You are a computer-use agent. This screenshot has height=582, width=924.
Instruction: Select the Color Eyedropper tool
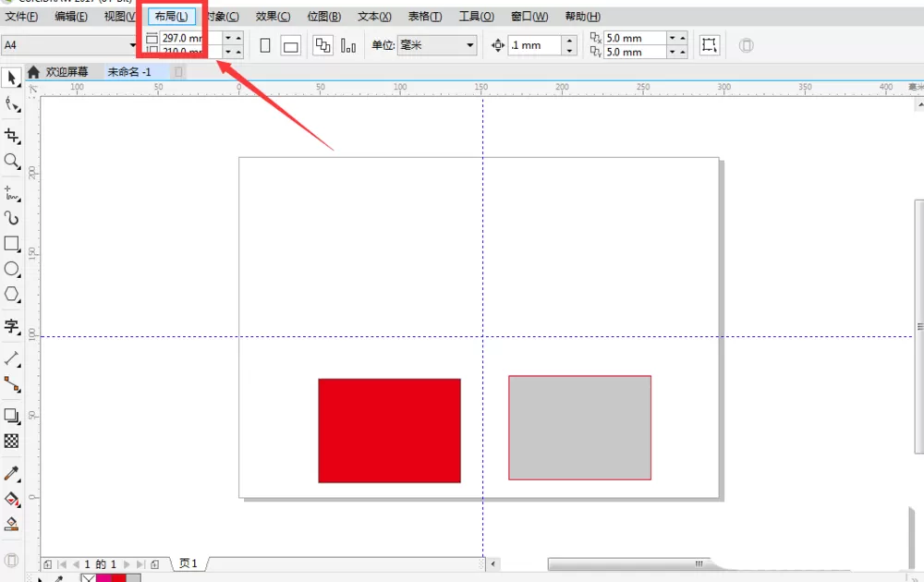12,474
